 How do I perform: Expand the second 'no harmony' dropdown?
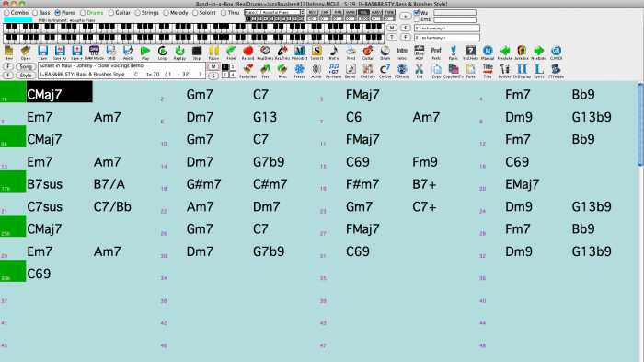pos(447,38)
